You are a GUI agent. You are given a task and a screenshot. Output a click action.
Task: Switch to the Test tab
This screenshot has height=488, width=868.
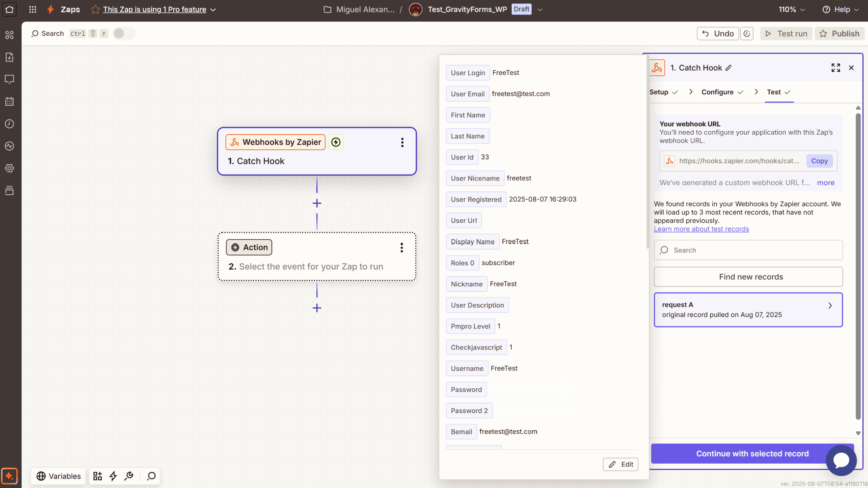pyautogui.click(x=778, y=92)
